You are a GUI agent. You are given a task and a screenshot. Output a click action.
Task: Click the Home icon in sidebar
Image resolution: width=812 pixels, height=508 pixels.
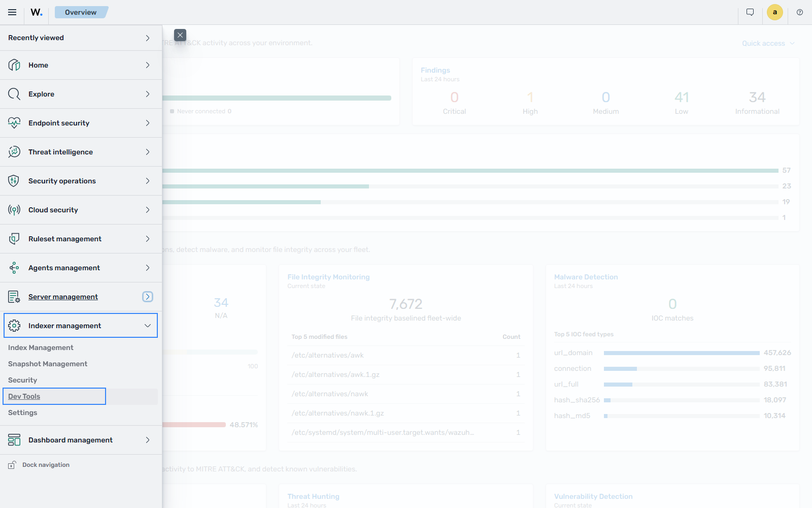coord(14,65)
